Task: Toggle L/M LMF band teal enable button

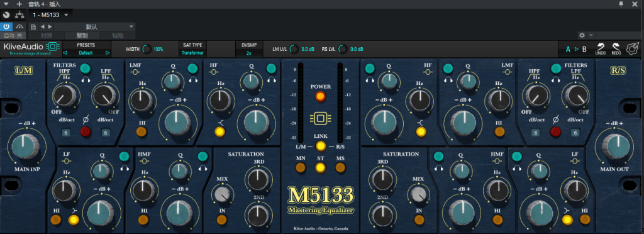Action: (192, 68)
